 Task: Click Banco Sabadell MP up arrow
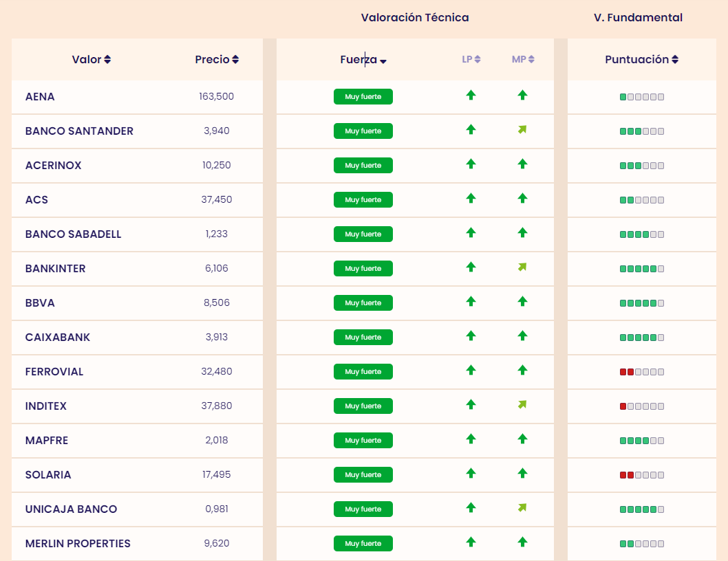[522, 232]
